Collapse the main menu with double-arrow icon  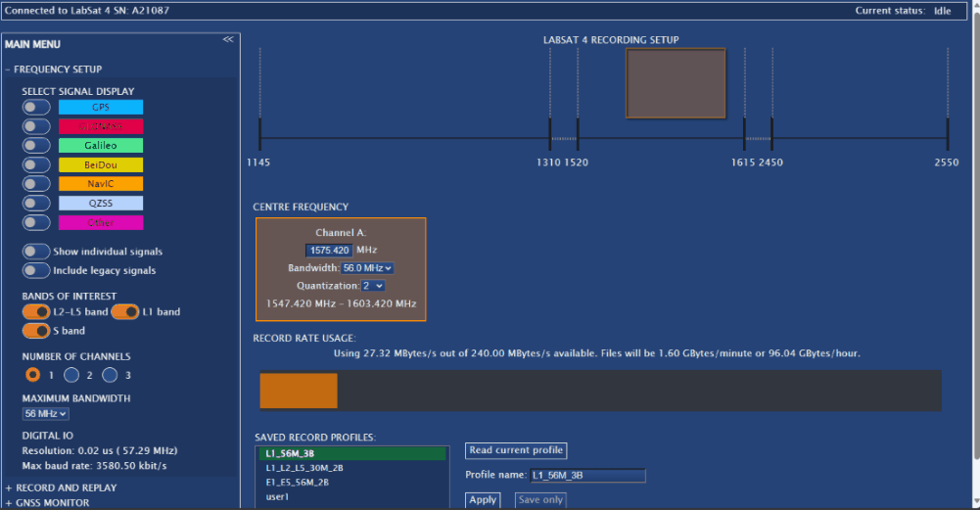[228, 39]
